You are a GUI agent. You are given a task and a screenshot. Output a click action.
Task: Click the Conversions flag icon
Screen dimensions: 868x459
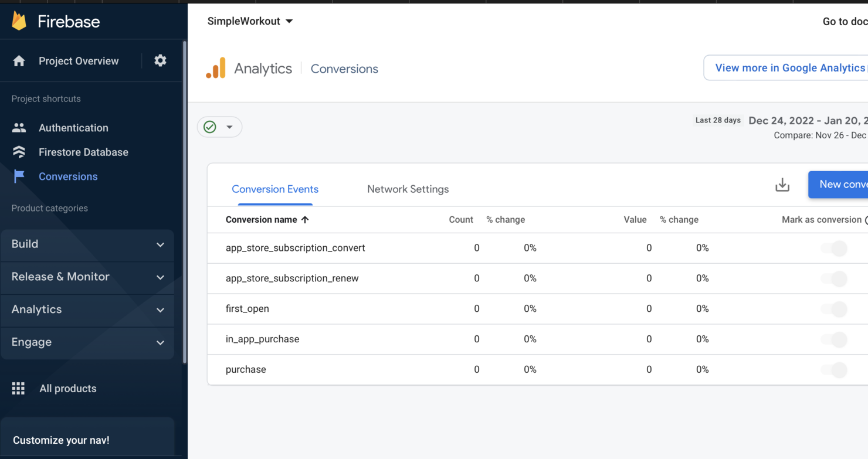[x=18, y=176]
